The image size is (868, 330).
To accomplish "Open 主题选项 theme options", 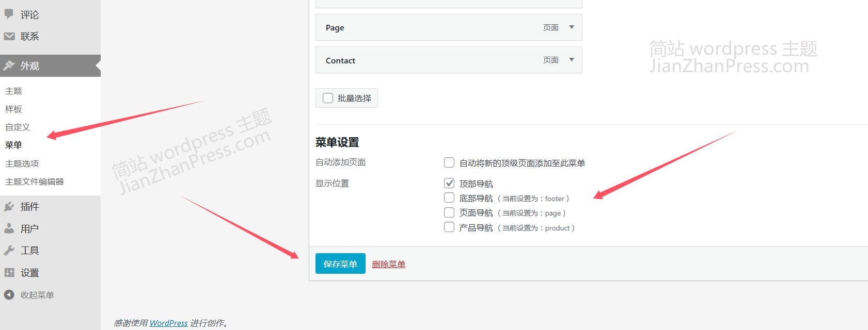I will tap(22, 163).
